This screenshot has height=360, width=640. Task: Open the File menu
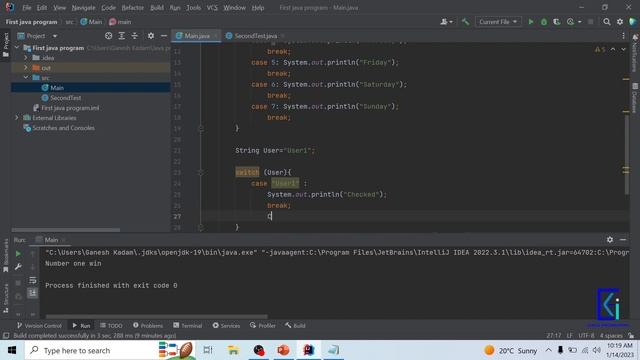point(27,8)
